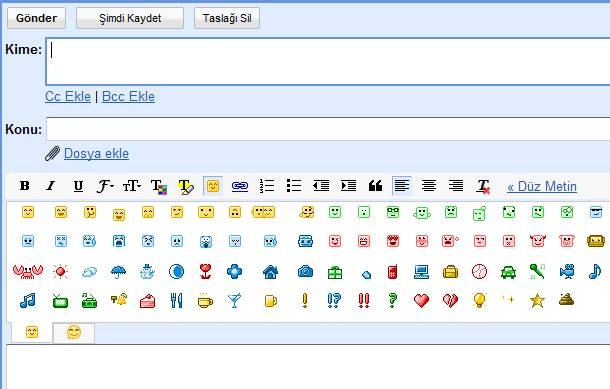The height and width of the screenshot is (389, 610).
Task: Insert the blue camera emoticon
Action: click(x=305, y=271)
